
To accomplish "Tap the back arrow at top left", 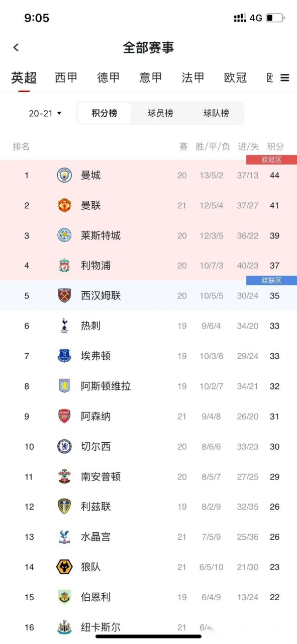I will 16,47.
